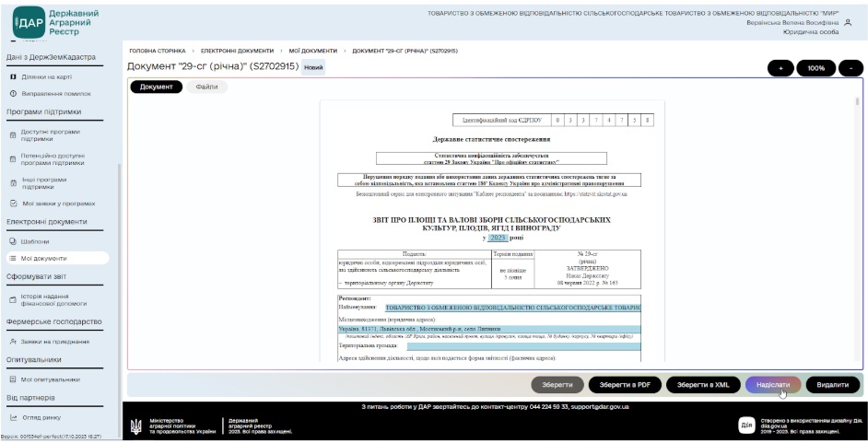The height and width of the screenshot is (443, 868).
Task: Click the icon beside Історія надання фінансової допомоги
Action: 13,300
